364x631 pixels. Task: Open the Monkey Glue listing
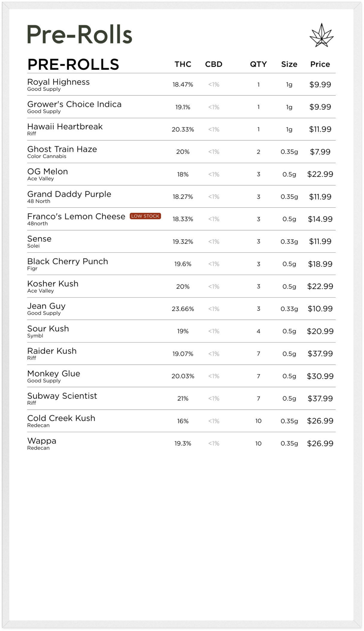(x=181, y=376)
